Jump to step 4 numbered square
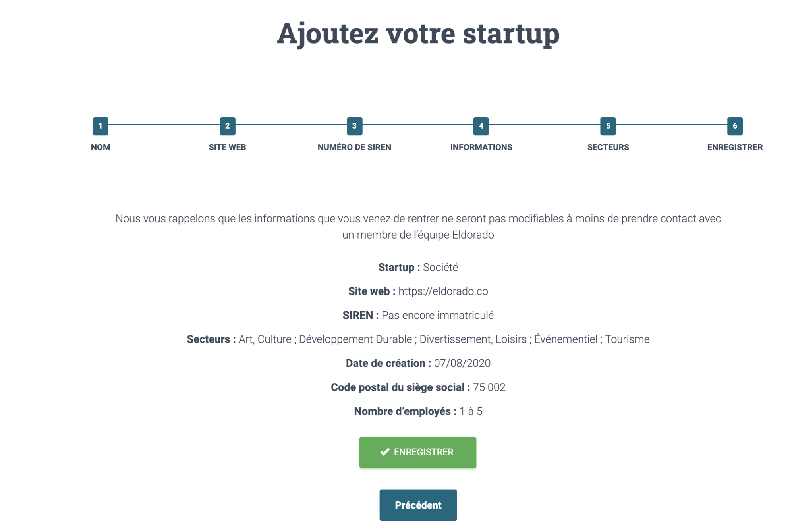 tap(481, 126)
